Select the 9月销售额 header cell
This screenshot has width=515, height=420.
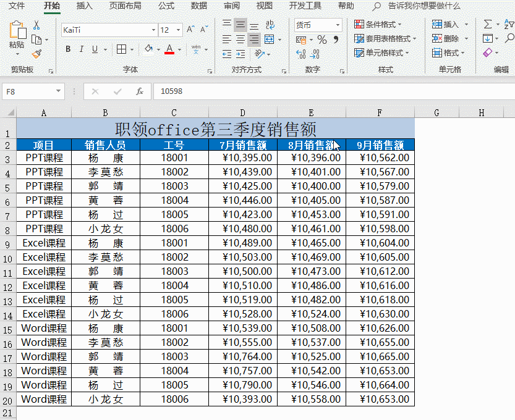pyautogui.click(x=380, y=145)
